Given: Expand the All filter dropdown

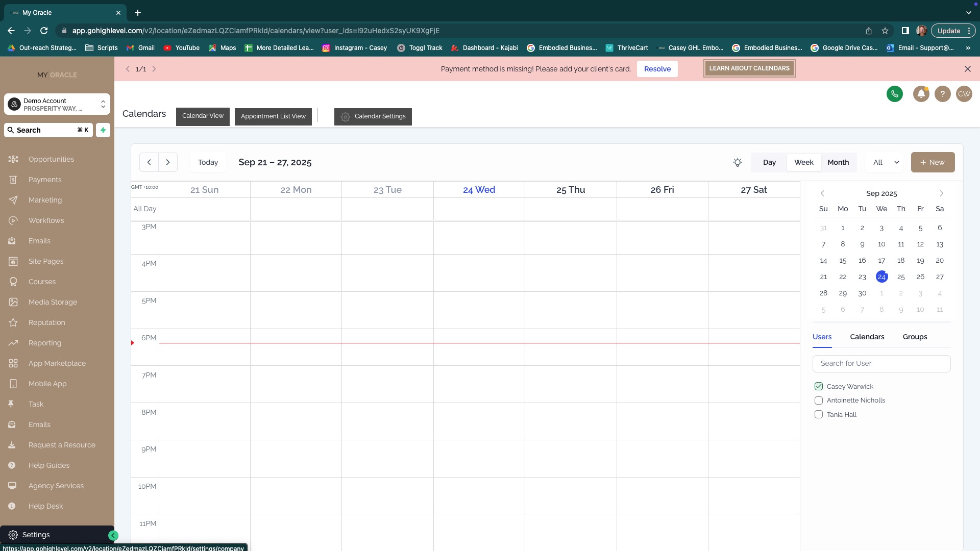Looking at the screenshot, I should point(886,162).
